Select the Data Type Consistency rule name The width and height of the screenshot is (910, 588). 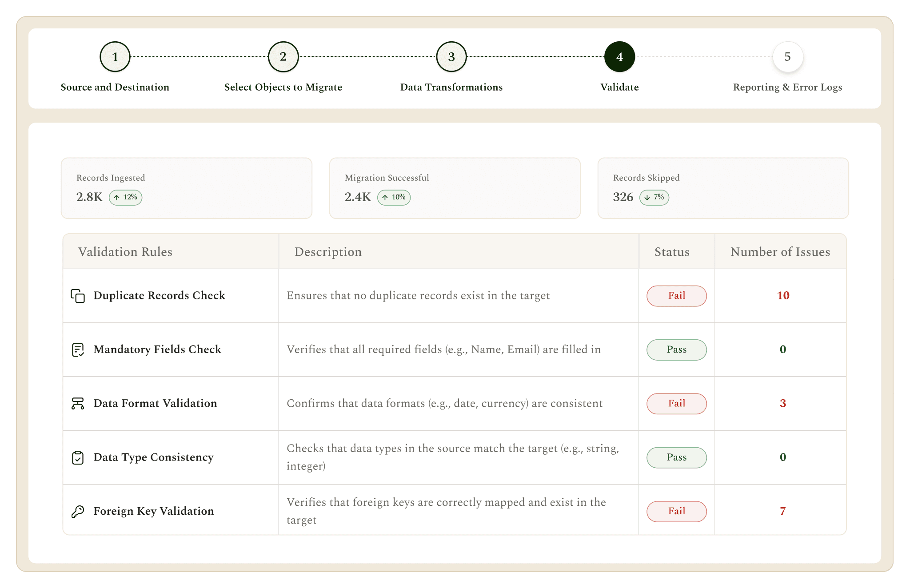(153, 457)
